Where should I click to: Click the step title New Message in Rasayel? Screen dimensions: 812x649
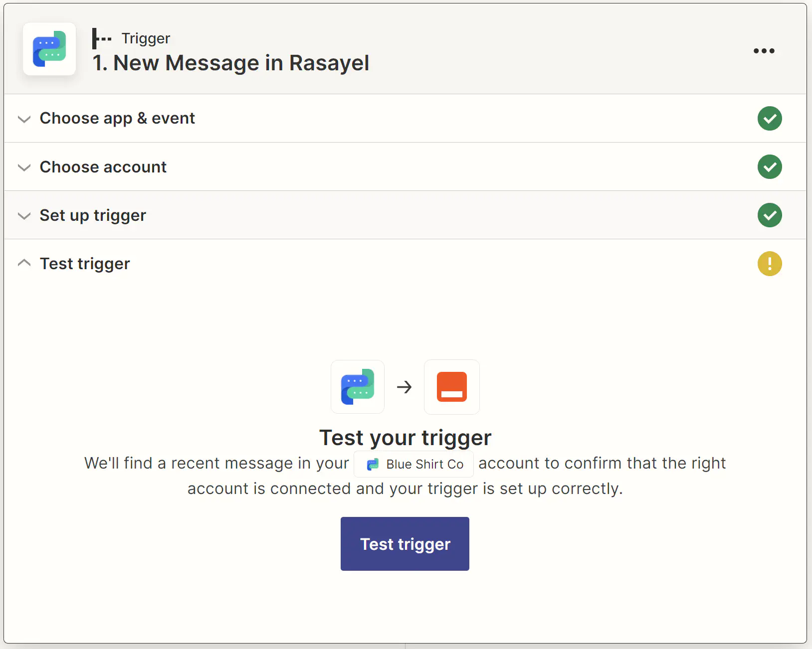pyautogui.click(x=230, y=63)
